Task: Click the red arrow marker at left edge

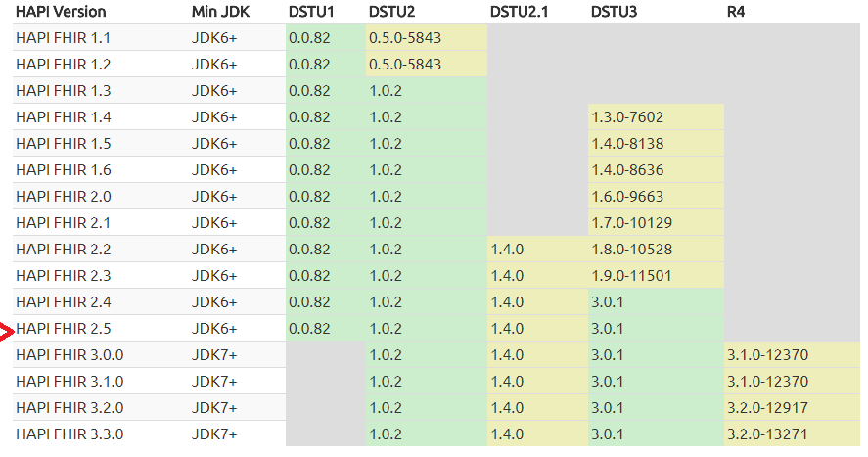Action: pyautogui.click(x=7, y=334)
